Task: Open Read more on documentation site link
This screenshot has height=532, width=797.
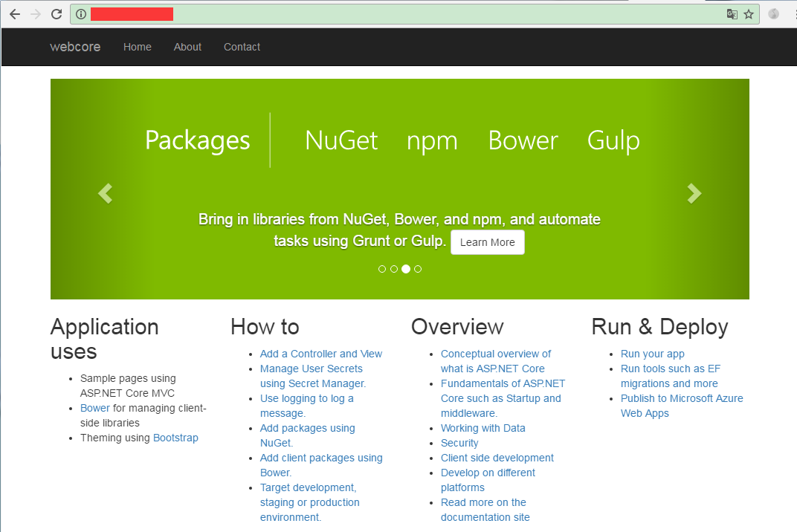Action: click(485, 510)
